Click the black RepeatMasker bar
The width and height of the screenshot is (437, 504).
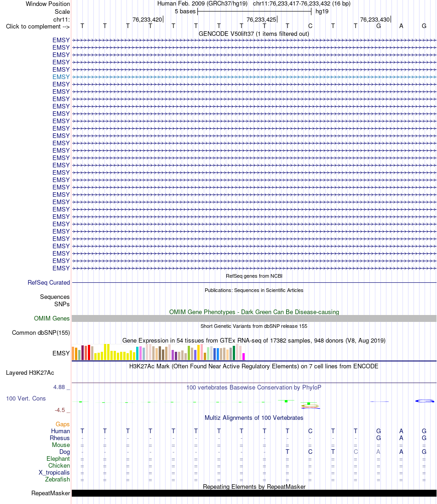(x=254, y=493)
